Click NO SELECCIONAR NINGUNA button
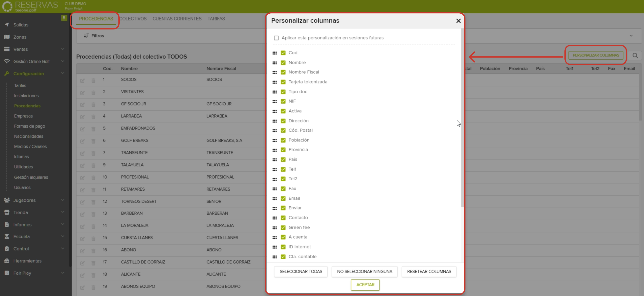Image resolution: width=644 pixels, height=296 pixels. point(364,272)
